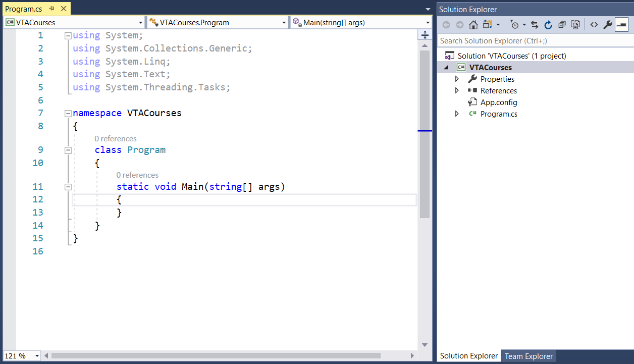Click the Back arrow in Solution Explorer toolbar
Screen dimensions: 634x364
pos(446,25)
